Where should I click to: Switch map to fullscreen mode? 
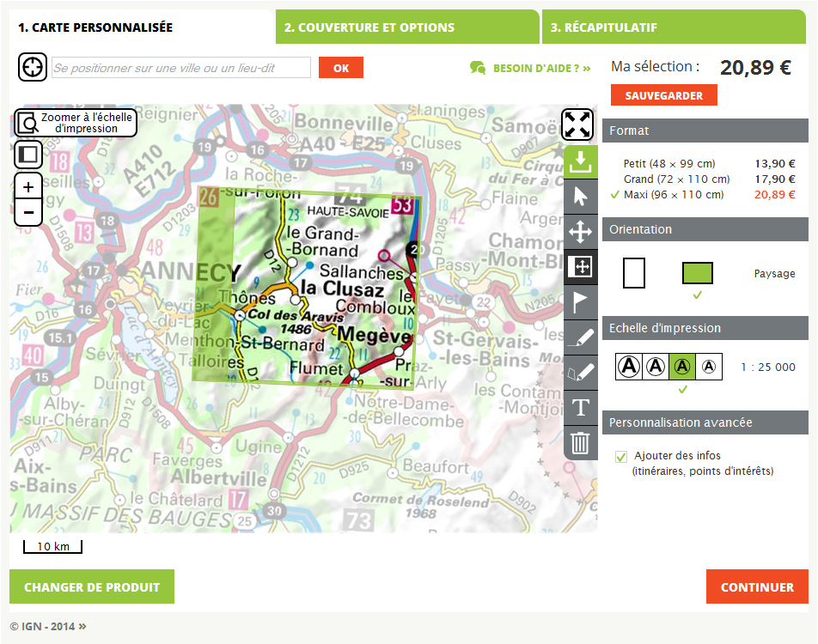(x=577, y=125)
